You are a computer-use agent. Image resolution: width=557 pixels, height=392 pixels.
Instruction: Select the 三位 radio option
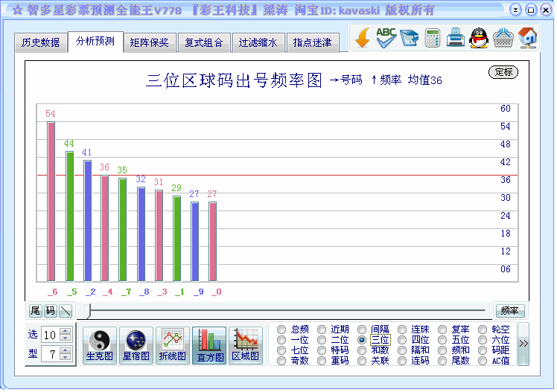362,340
